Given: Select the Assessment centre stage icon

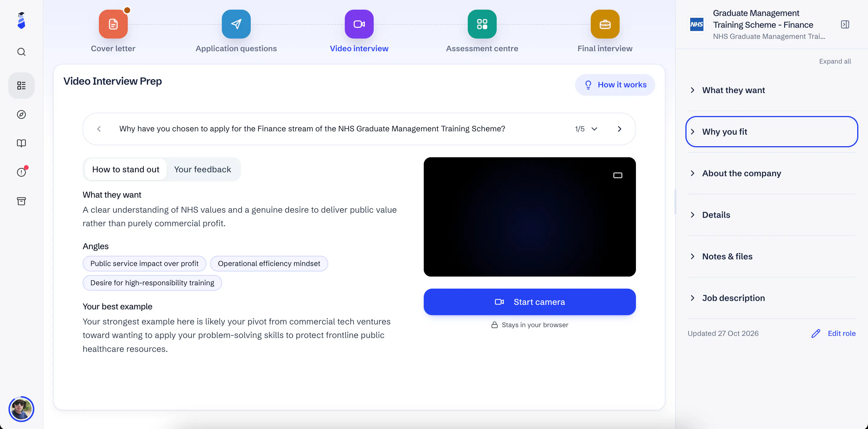Looking at the screenshot, I should point(482,24).
